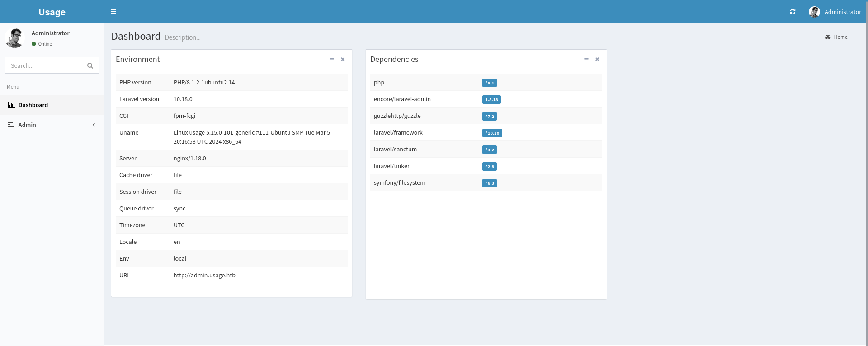Open the Admin sidebar menu item
This screenshot has width=868, height=346.
click(x=27, y=125)
